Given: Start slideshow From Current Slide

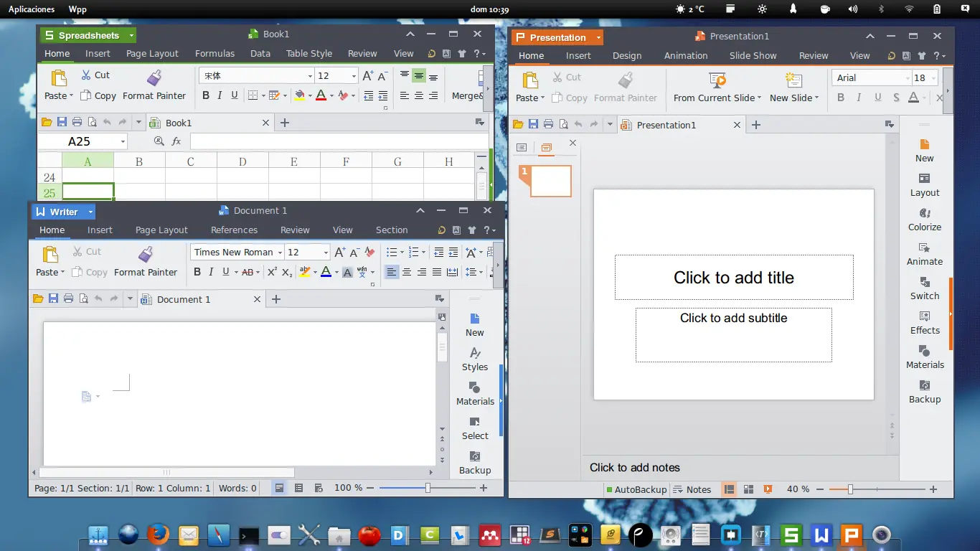Looking at the screenshot, I should 717,88.
